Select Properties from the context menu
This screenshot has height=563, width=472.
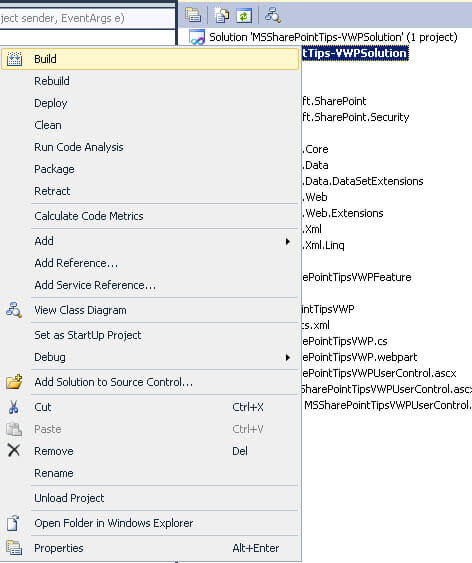[150, 548]
